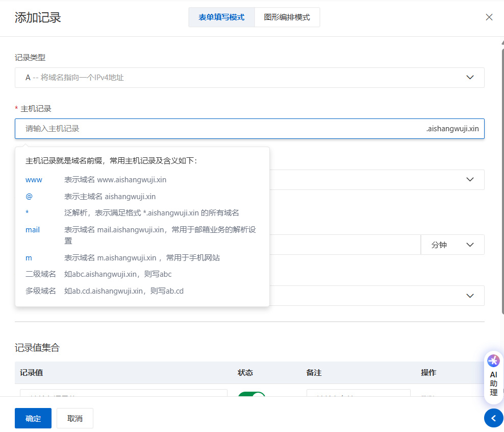
Task: Switch to 表单填写模式 tab
Action: pyautogui.click(x=221, y=17)
